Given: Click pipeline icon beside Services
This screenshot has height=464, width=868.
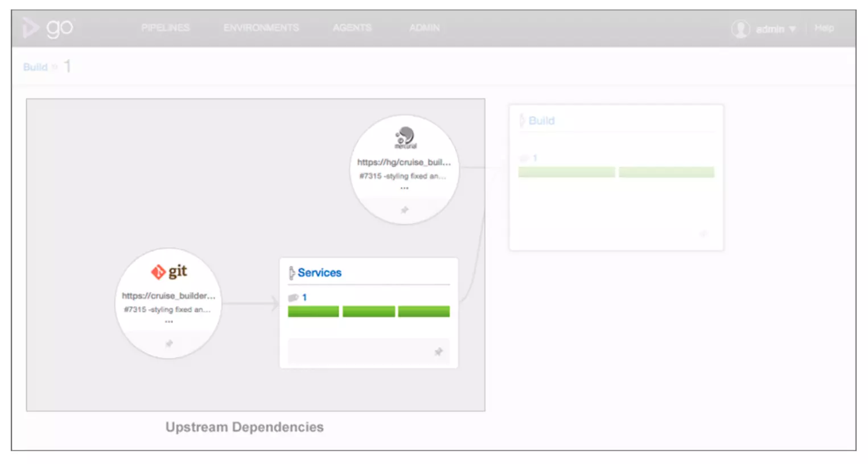Looking at the screenshot, I should pyautogui.click(x=292, y=273).
